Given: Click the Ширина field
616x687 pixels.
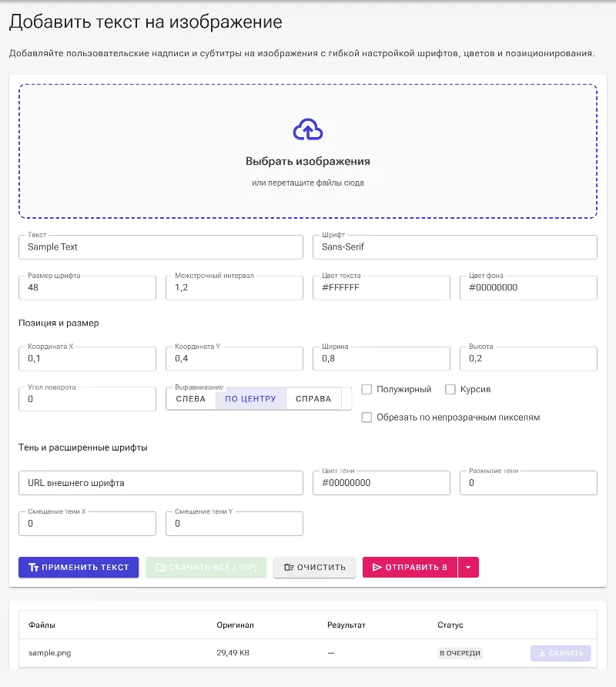Looking at the screenshot, I should click(x=381, y=359).
